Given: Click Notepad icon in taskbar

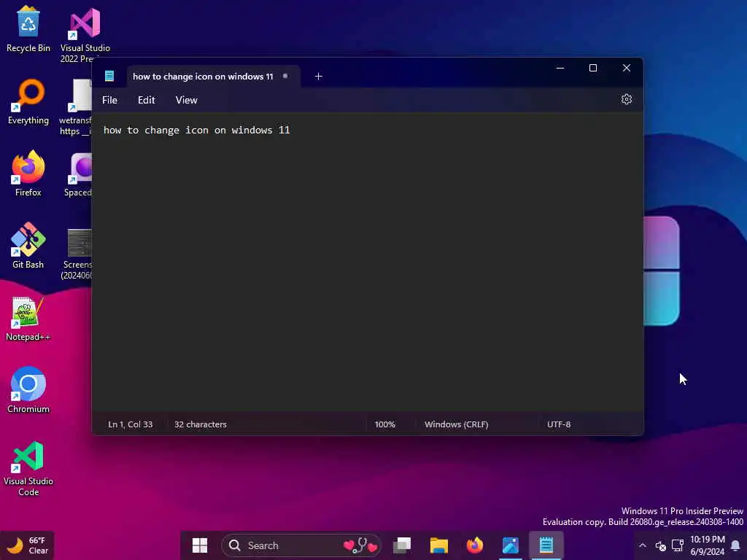Looking at the screenshot, I should [546, 545].
